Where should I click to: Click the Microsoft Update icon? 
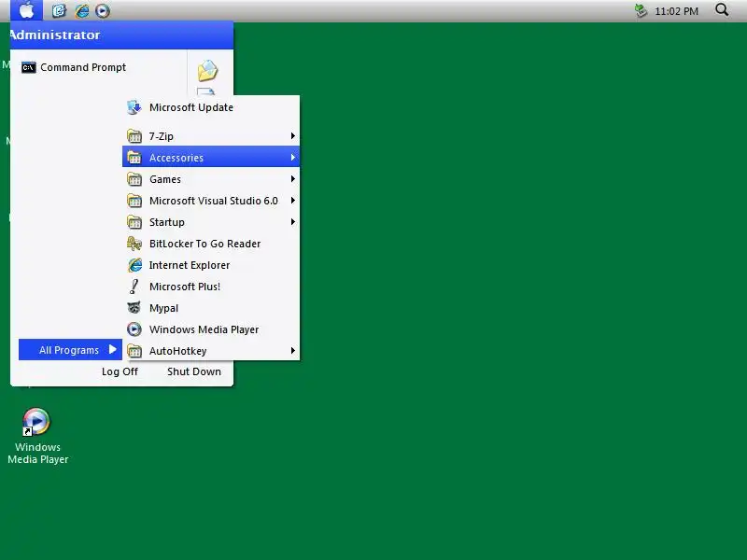pos(134,107)
